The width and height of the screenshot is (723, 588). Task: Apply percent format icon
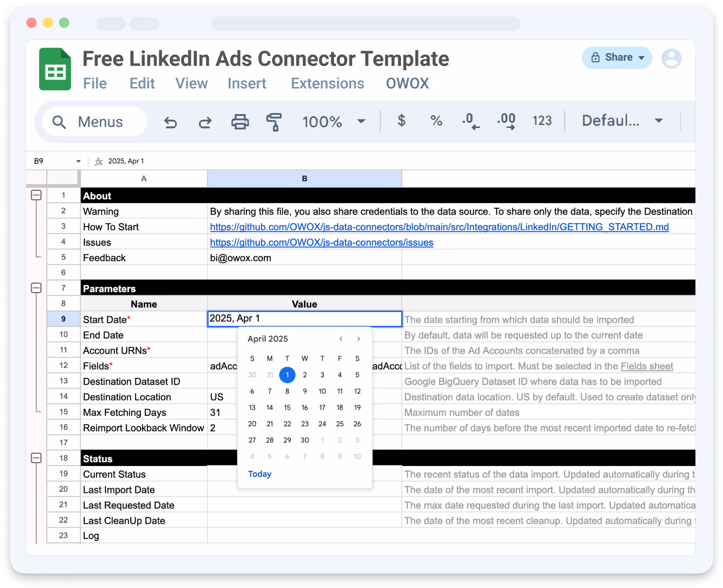pos(436,121)
